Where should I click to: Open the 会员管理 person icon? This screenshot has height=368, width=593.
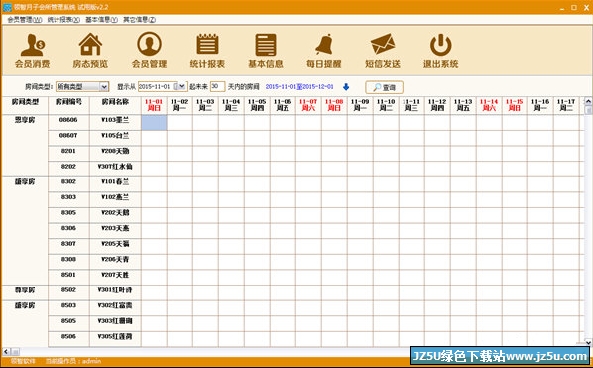click(149, 51)
